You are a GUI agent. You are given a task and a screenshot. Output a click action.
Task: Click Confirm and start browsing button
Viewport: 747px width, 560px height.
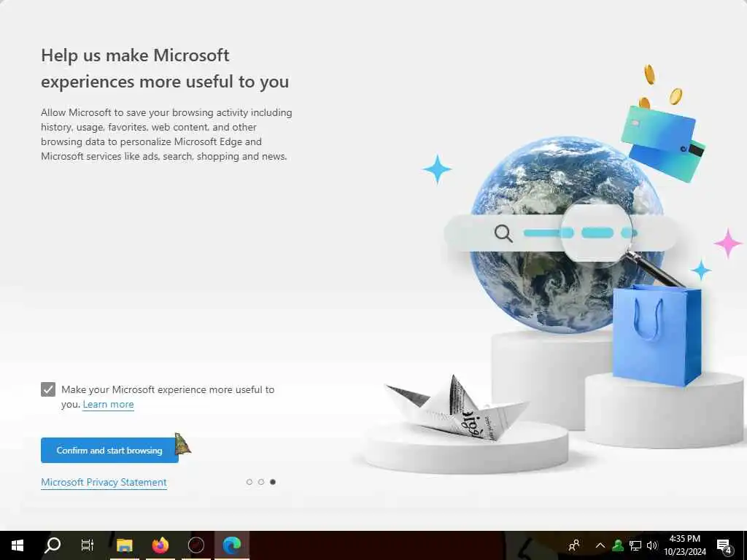click(109, 451)
